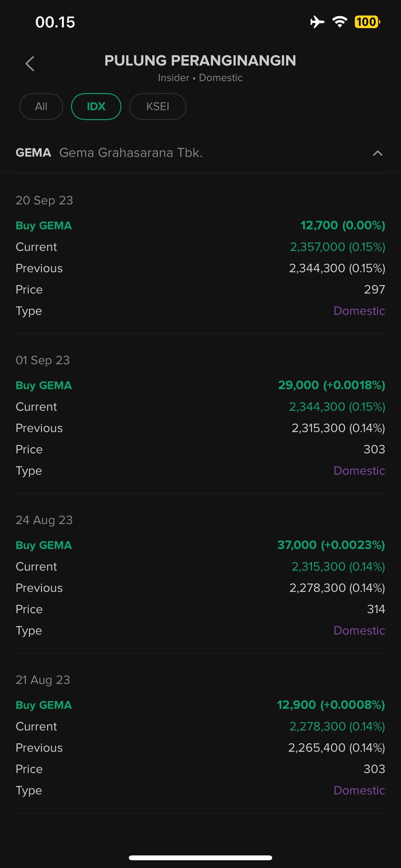
Task: Open Buy GEMA entry from 20 Sep 23
Action: point(44,225)
